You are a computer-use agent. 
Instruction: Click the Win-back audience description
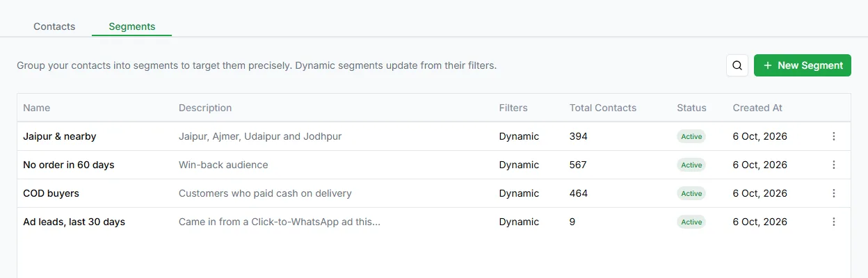223,165
